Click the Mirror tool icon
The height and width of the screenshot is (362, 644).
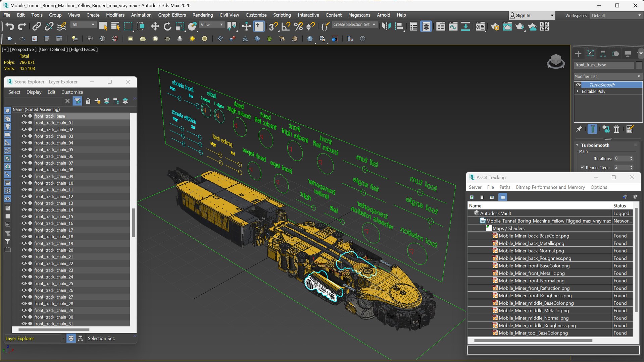click(x=387, y=26)
